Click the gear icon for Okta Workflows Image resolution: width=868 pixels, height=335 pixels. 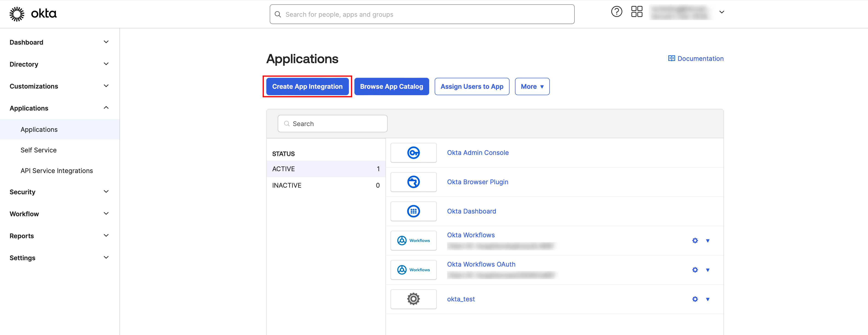(695, 241)
